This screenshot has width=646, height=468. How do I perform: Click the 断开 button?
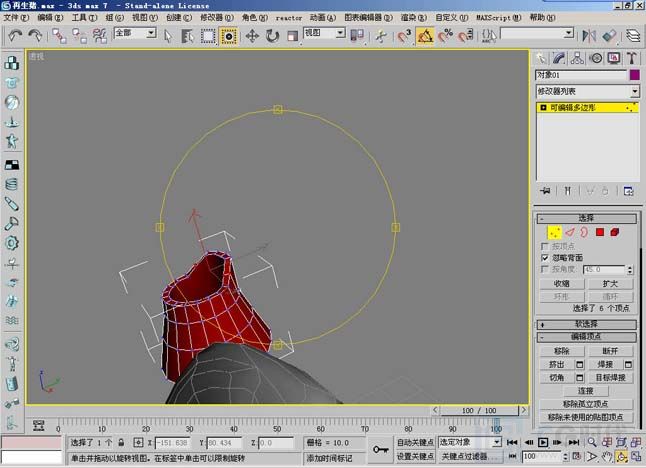tap(610, 351)
